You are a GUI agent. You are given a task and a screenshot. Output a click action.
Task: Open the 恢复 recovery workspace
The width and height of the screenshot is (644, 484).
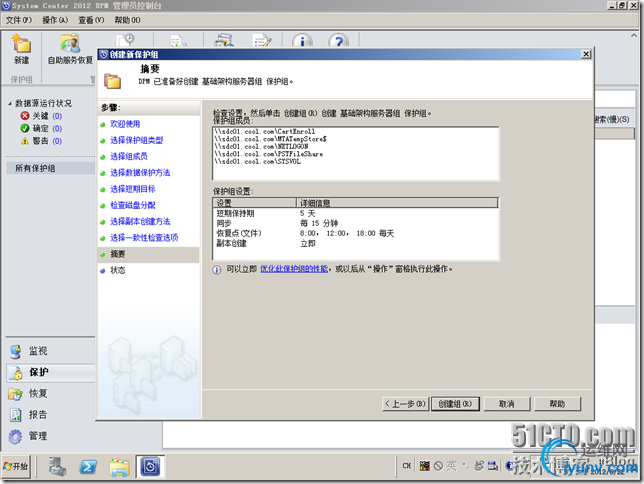coord(51,394)
